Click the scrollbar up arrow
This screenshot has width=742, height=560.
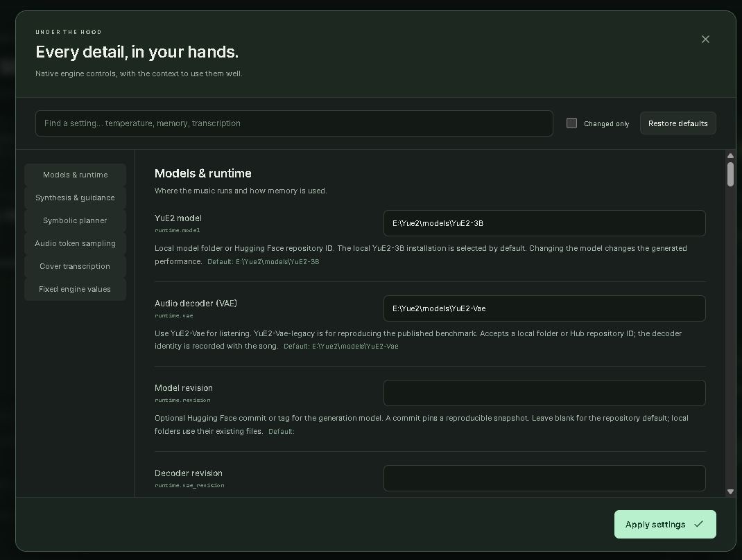[x=730, y=156]
